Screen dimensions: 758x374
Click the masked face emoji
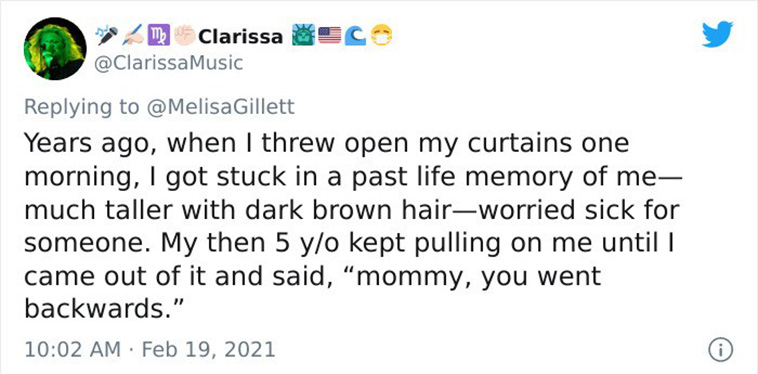[x=381, y=36]
